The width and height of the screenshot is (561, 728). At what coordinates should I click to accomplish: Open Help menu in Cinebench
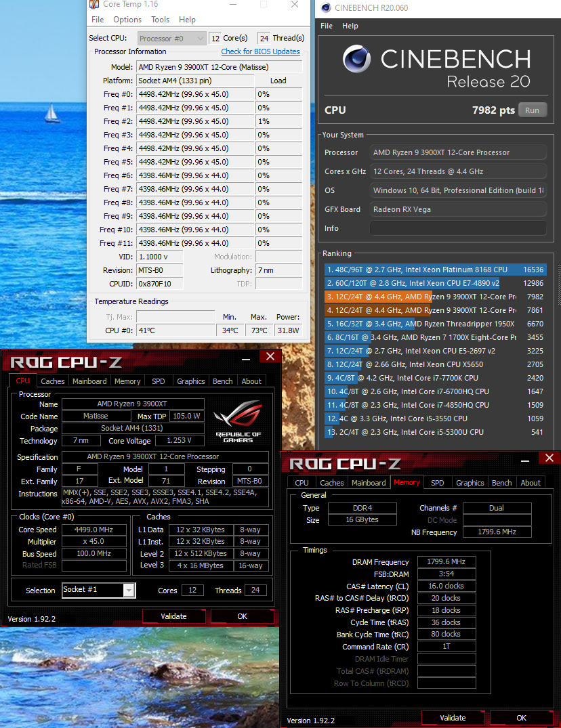350,26
